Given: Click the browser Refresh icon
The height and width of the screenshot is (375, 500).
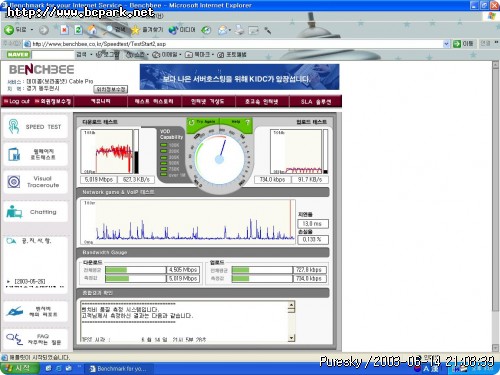Looking at the screenshot, I should click(79, 30).
